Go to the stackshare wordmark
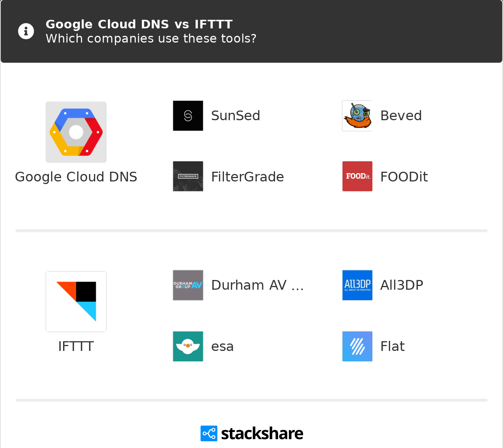 coord(262,433)
